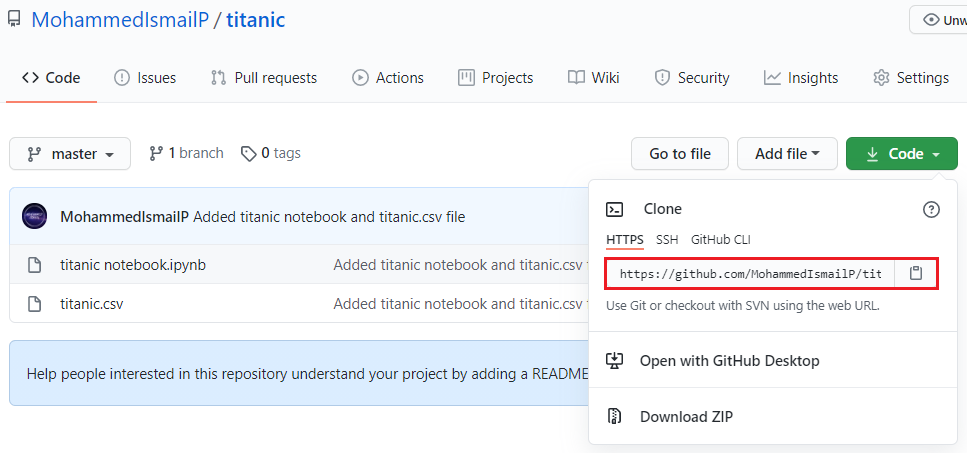Screen dimensions: 967x453
Task: Open the master branch dropdown
Action: click(x=70, y=154)
